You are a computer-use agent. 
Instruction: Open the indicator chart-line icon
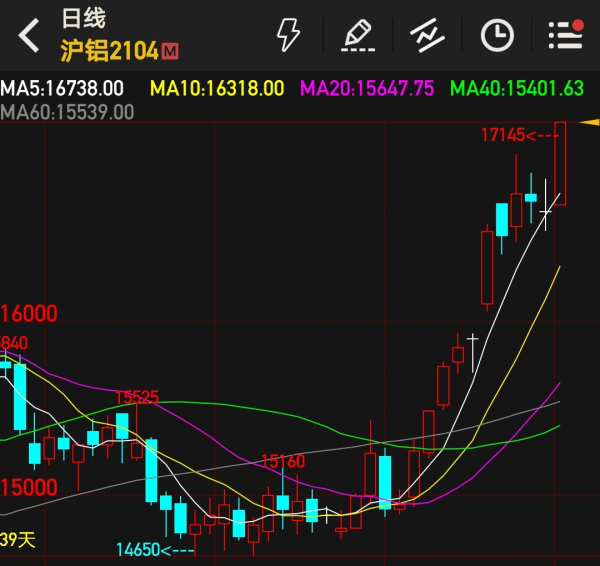pyautogui.click(x=427, y=35)
